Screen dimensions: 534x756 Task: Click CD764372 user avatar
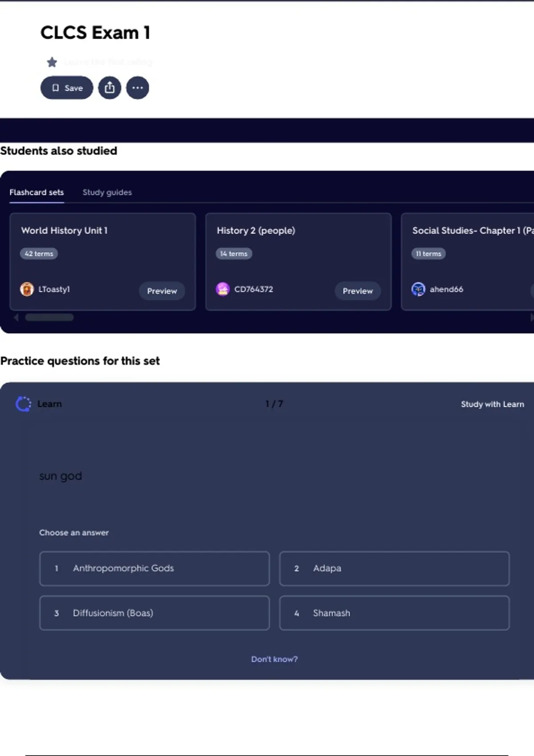tap(222, 289)
